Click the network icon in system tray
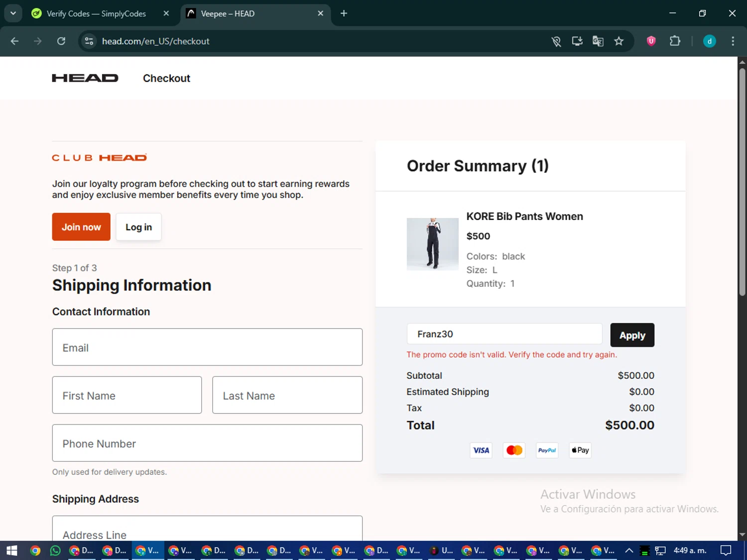The width and height of the screenshot is (747, 560). pos(660,551)
